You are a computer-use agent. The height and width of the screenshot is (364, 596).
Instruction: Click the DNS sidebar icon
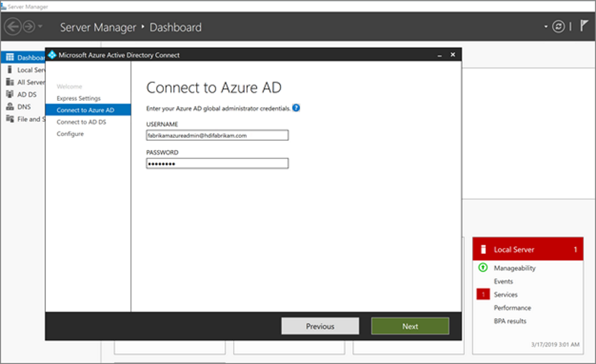tap(10, 107)
